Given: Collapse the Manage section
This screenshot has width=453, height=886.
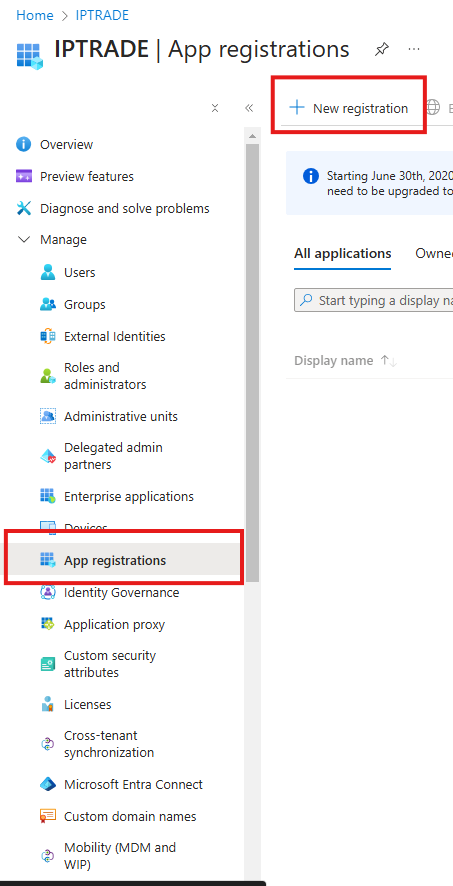Looking at the screenshot, I should click(24, 240).
